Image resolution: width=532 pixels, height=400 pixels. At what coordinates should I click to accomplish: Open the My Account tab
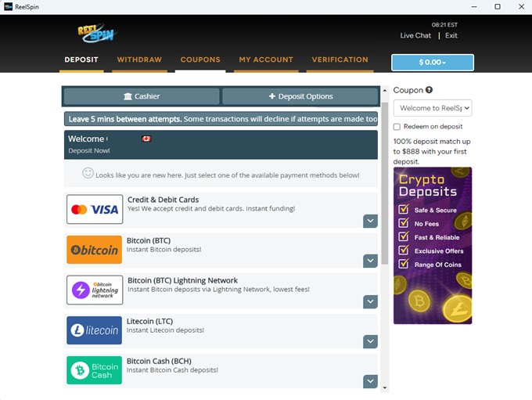(266, 59)
